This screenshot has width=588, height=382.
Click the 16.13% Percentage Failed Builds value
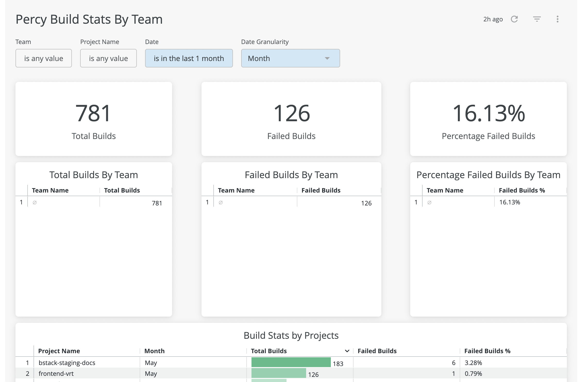[489, 113]
